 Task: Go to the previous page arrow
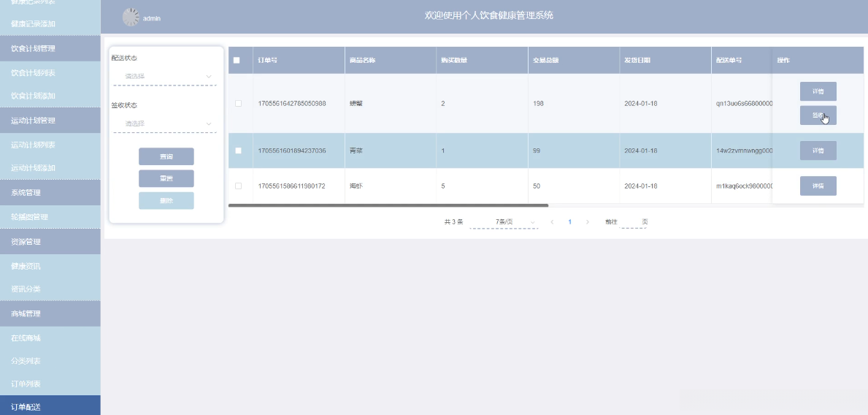click(552, 222)
